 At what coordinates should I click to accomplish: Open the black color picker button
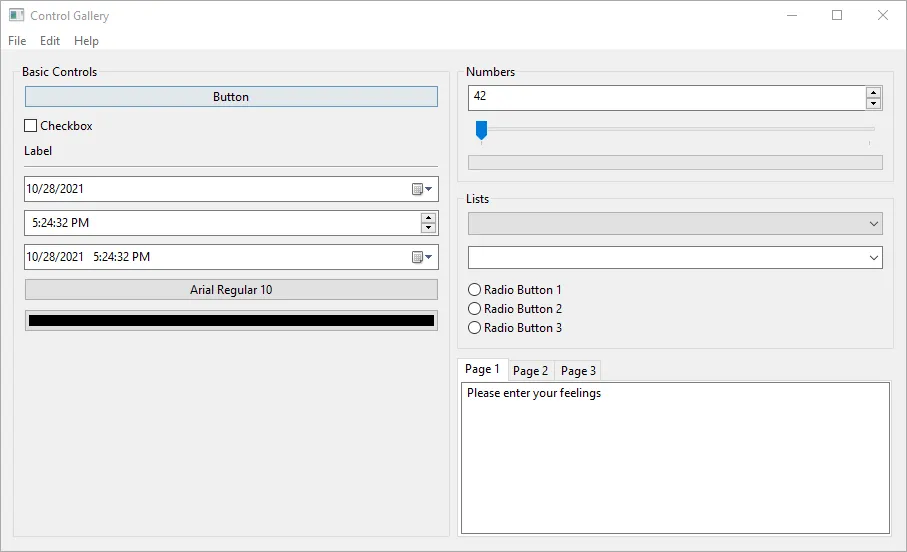[231, 321]
